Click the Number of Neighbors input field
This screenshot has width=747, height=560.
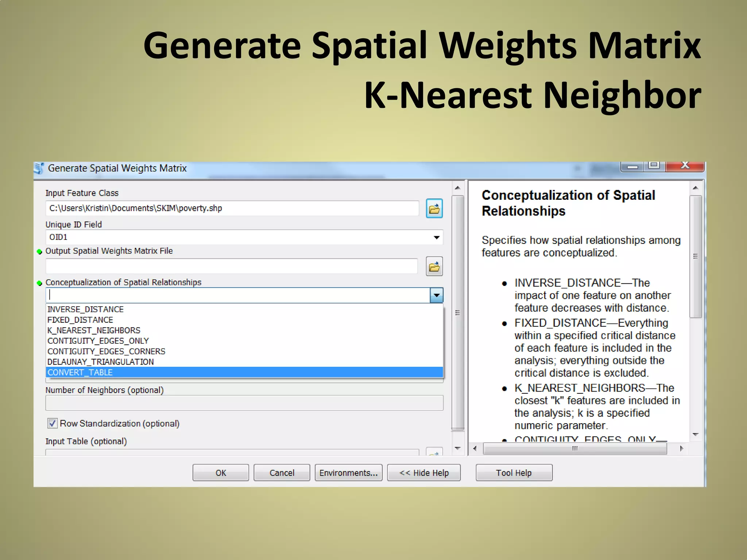click(x=244, y=403)
